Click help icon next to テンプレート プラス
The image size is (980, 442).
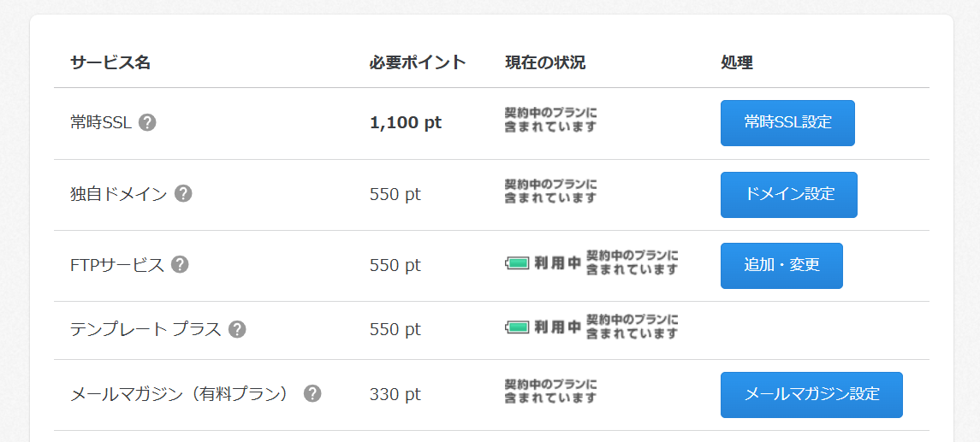pyautogui.click(x=237, y=329)
